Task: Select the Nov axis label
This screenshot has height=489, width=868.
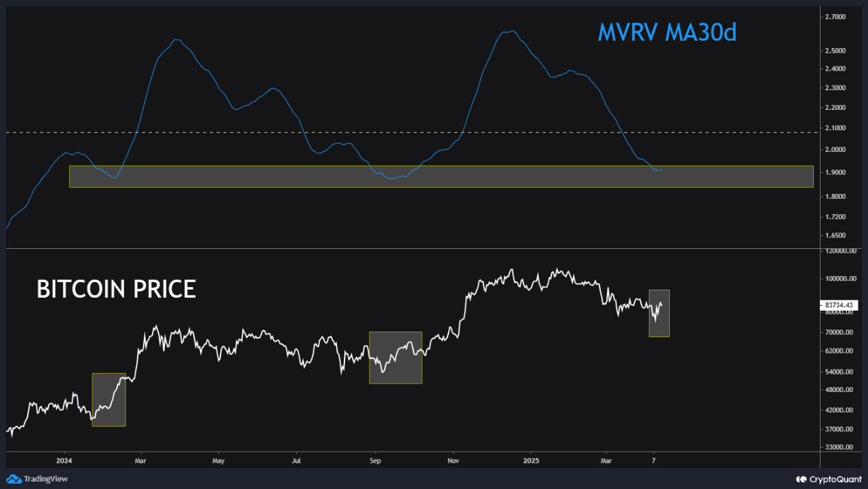Action: click(452, 460)
